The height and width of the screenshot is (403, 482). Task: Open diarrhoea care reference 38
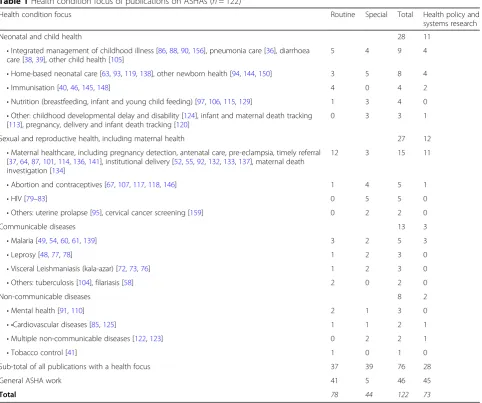coord(28,60)
